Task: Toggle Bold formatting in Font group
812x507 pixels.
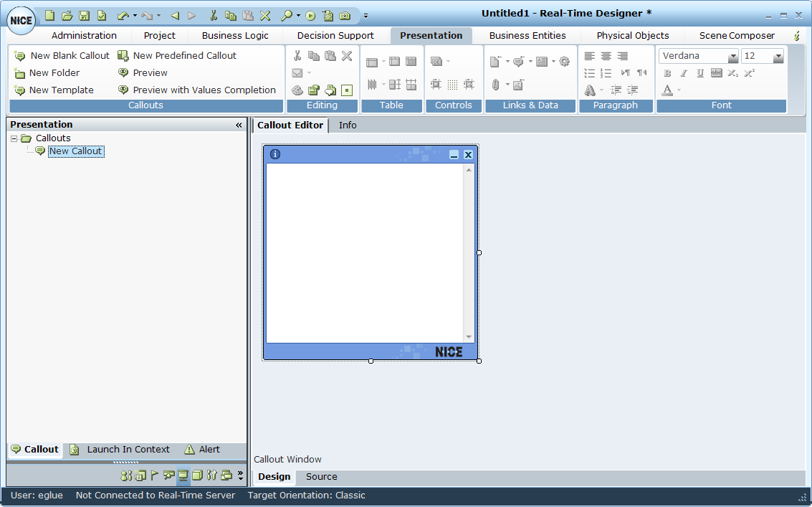Action: tap(667, 73)
